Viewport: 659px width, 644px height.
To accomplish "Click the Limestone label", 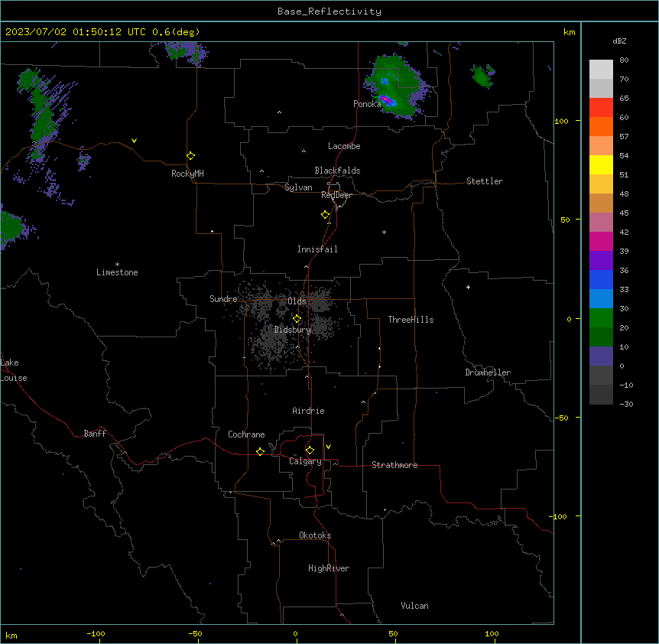I will (117, 272).
